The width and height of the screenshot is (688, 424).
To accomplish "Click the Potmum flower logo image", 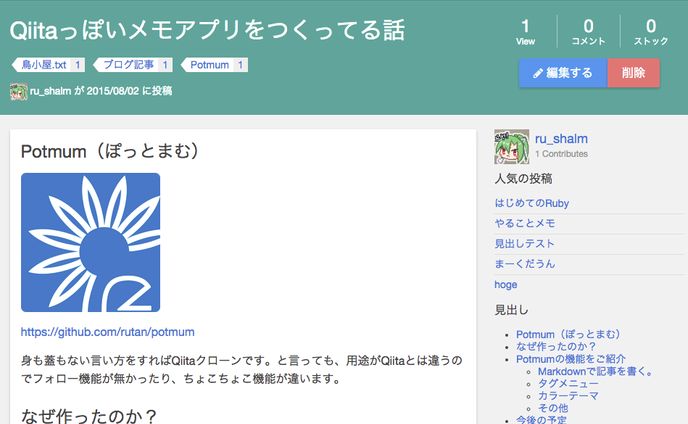I will [x=90, y=242].
